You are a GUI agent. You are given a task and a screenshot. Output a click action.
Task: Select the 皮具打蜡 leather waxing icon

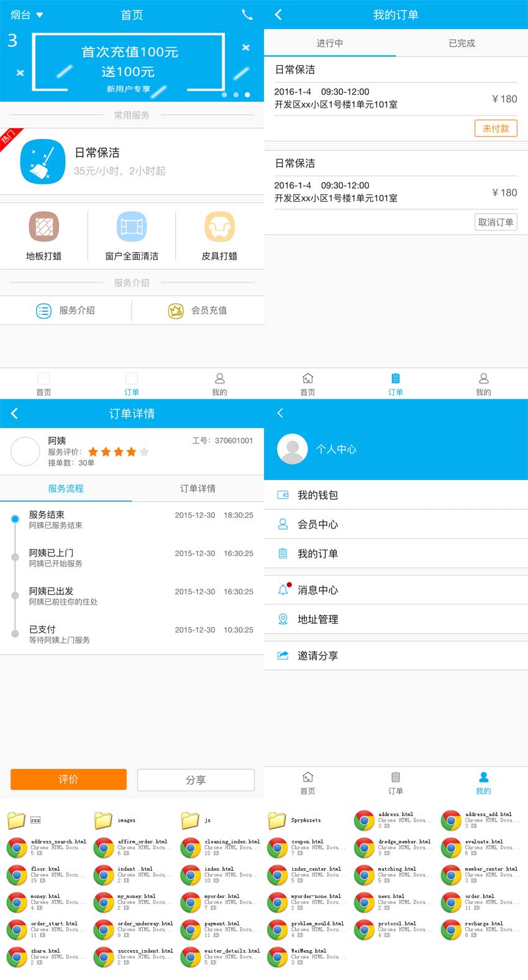pyautogui.click(x=219, y=227)
